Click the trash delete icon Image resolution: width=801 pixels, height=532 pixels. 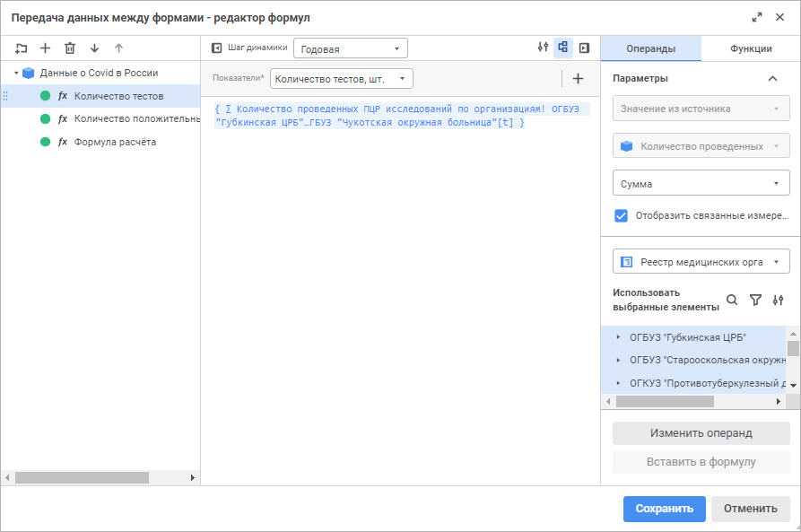tap(70, 48)
